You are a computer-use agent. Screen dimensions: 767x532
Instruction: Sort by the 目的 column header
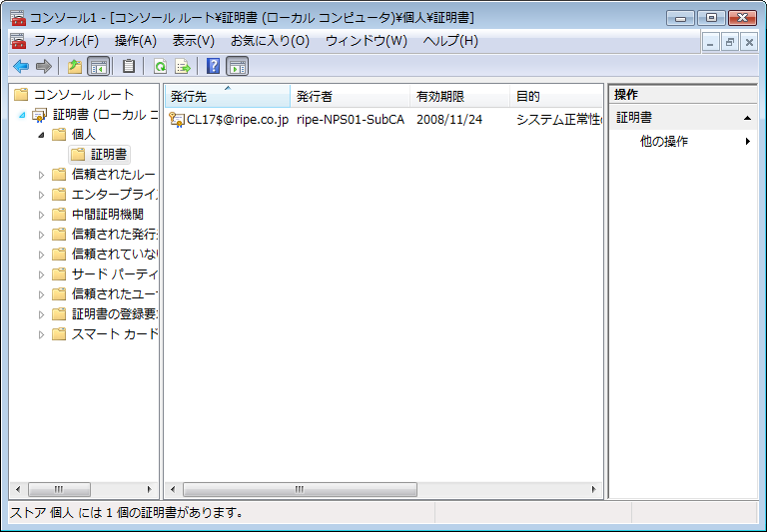[556, 97]
